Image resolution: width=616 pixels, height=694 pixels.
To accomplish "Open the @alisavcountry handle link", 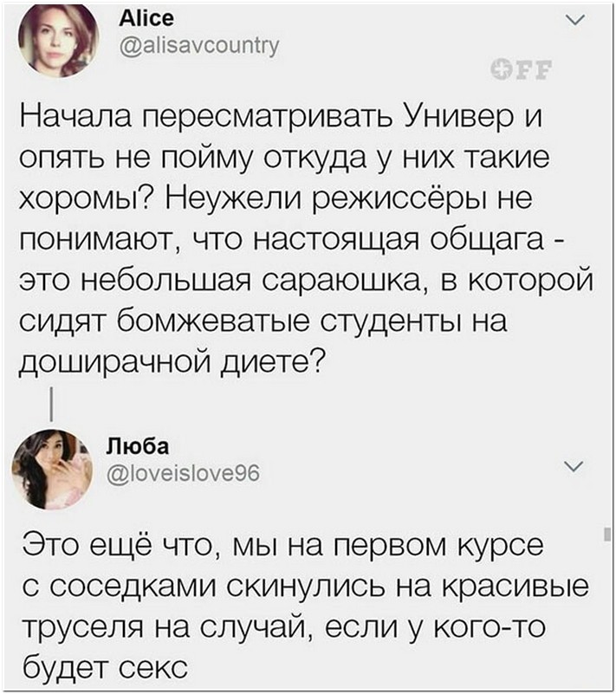I will pos(199,45).
